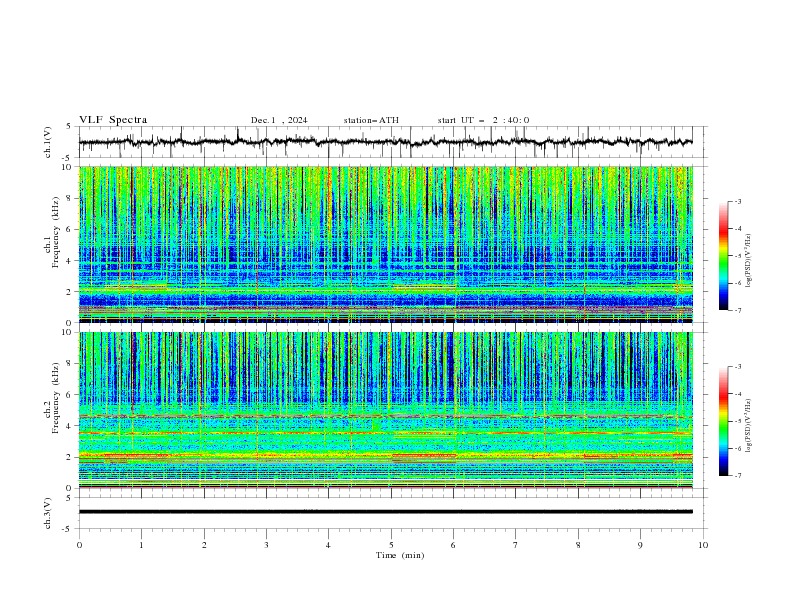Image resolution: width=792 pixels, height=612 pixels.
Task: Click the "-7" tick on ch.2 color bar
Action: [737, 476]
